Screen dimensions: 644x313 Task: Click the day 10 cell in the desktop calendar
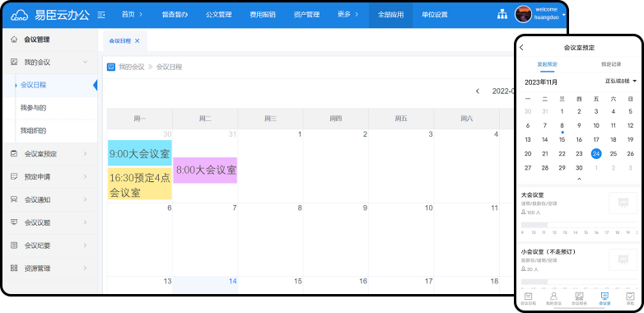(401, 240)
